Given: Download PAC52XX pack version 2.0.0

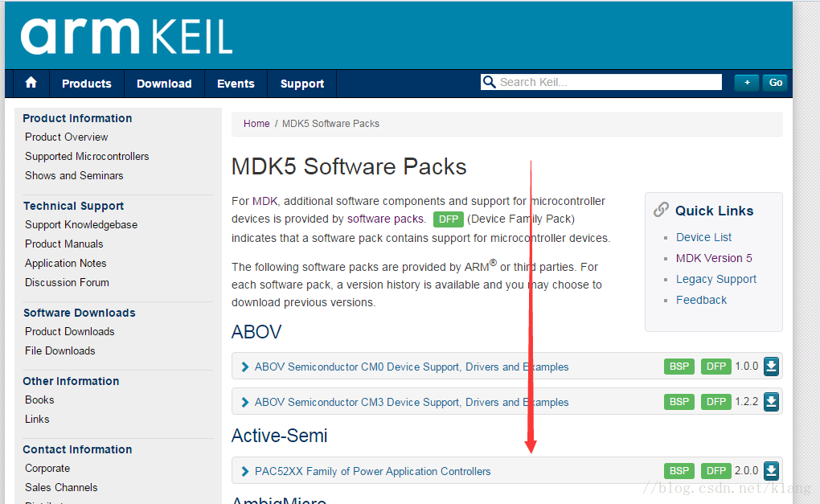Looking at the screenshot, I should (772, 471).
